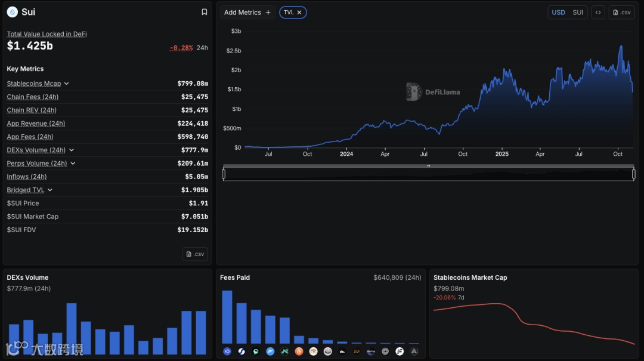This screenshot has height=361, width=644.
Task: Expand the Stablecoins Mcap row
Action: 67,84
